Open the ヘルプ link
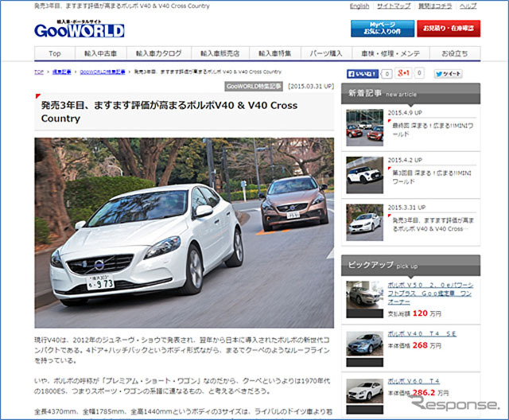The image size is (509, 420). 468,6
